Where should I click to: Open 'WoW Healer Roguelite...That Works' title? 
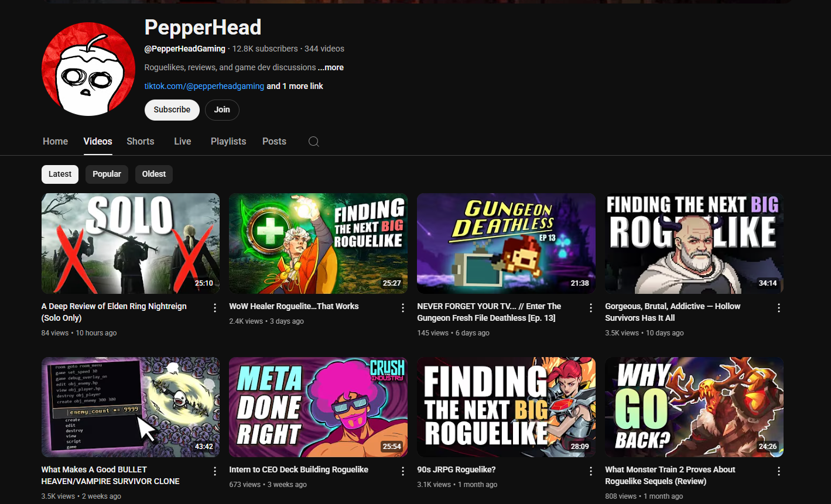click(x=294, y=306)
